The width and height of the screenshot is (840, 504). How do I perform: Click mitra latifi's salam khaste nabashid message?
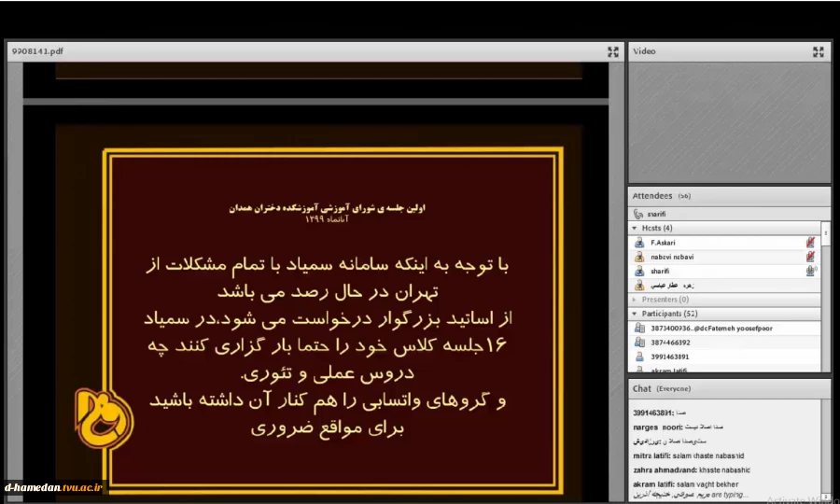(689, 455)
